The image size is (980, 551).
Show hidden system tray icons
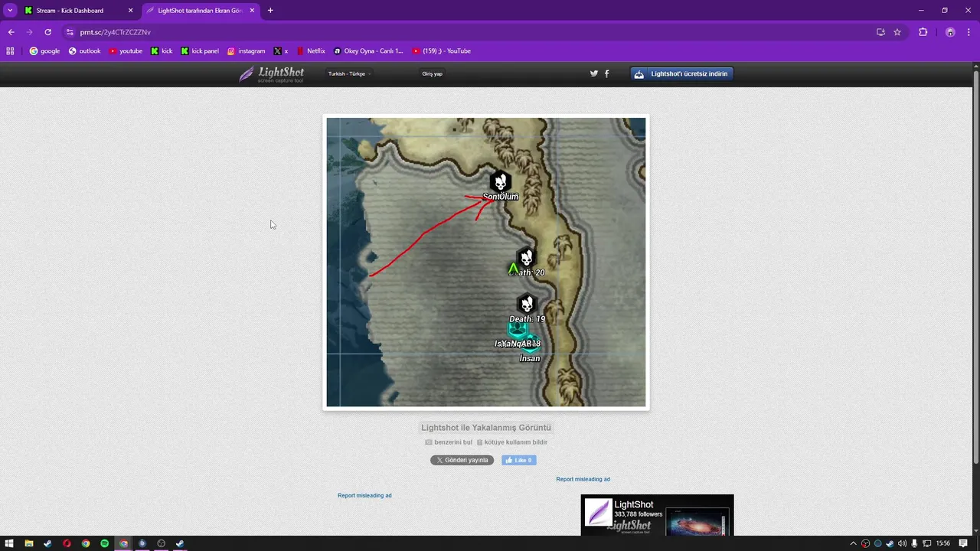click(853, 543)
